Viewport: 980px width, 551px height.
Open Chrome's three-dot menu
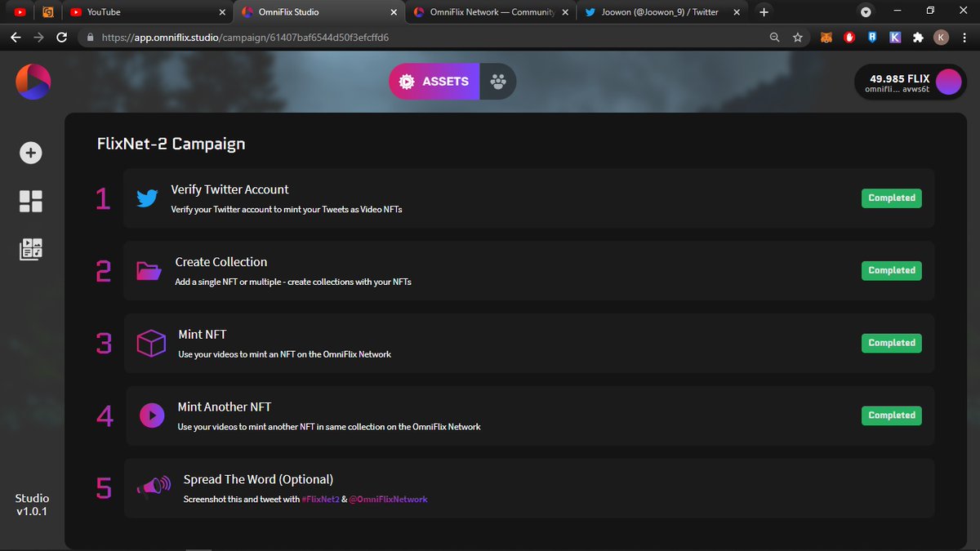(x=964, y=38)
